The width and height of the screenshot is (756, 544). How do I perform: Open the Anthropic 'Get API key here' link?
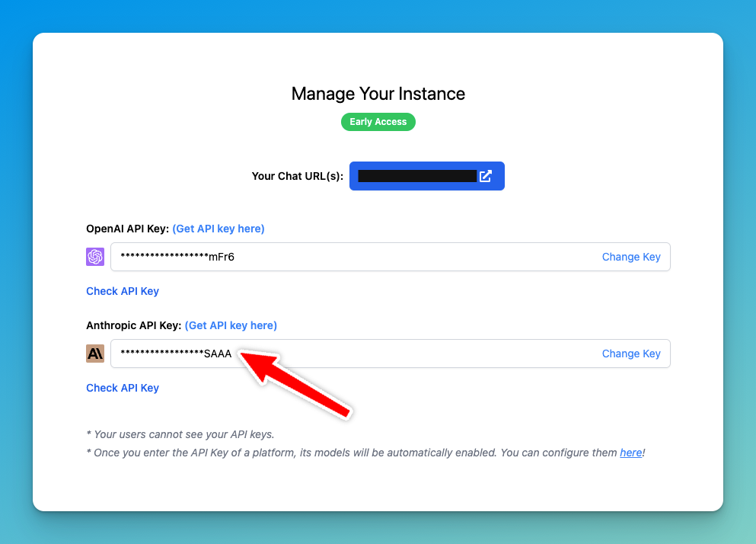231,325
